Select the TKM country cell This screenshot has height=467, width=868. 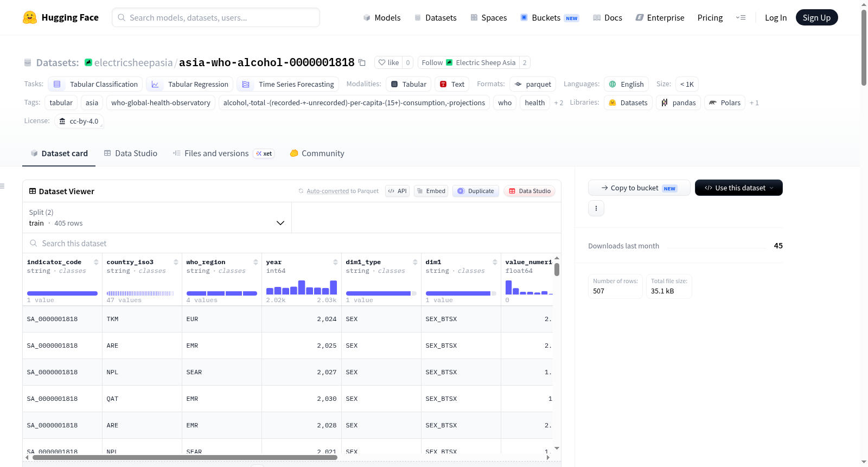pos(142,319)
